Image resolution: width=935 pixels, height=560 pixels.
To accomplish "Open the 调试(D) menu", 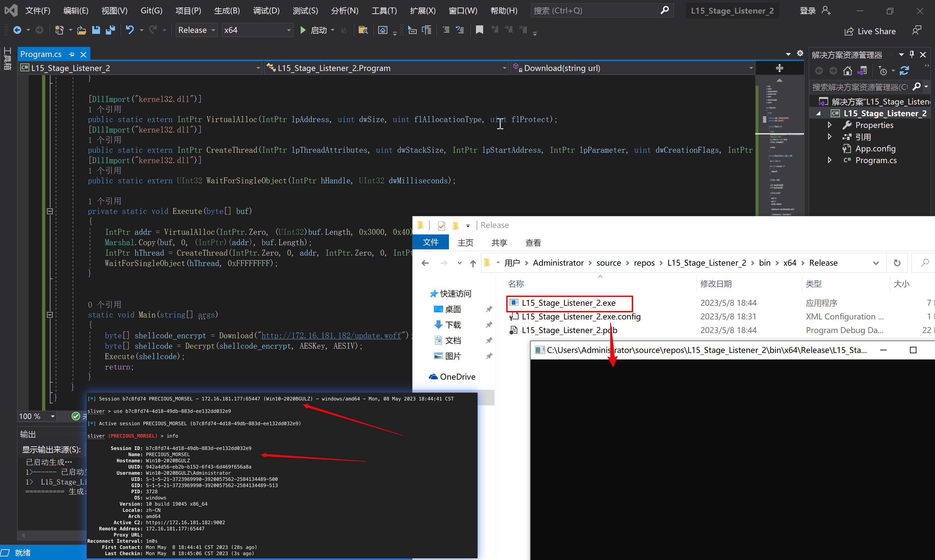I will (x=266, y=10).
